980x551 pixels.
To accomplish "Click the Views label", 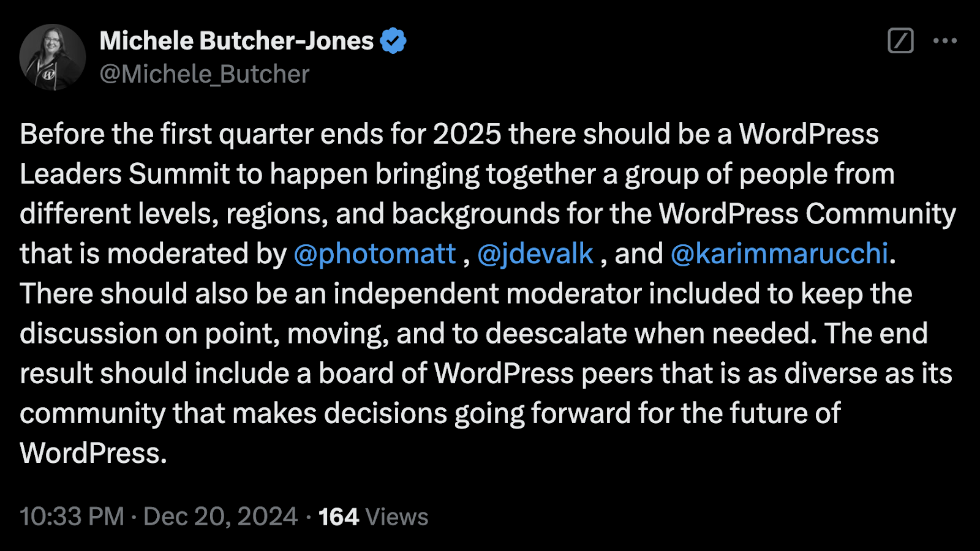I will pos(397,517).
